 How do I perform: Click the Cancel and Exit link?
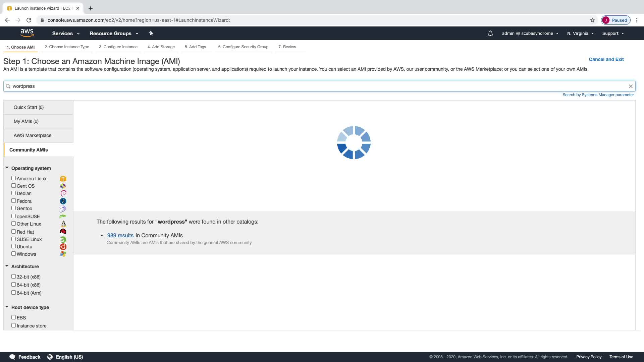[x=606, y=59]
